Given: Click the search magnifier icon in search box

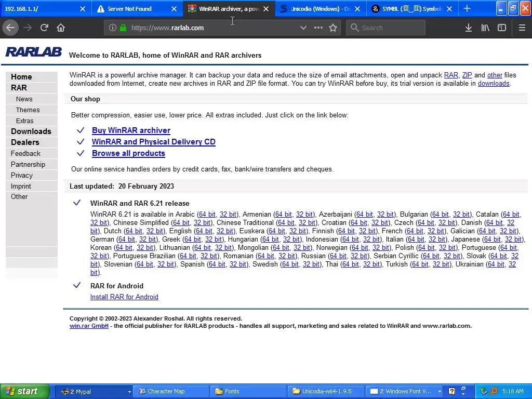Looking at the screenshot, I should point(354,28).
